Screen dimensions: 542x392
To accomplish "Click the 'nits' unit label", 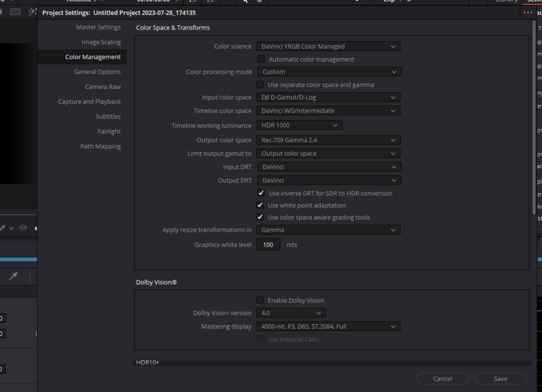I will click(x=292, y=244).
